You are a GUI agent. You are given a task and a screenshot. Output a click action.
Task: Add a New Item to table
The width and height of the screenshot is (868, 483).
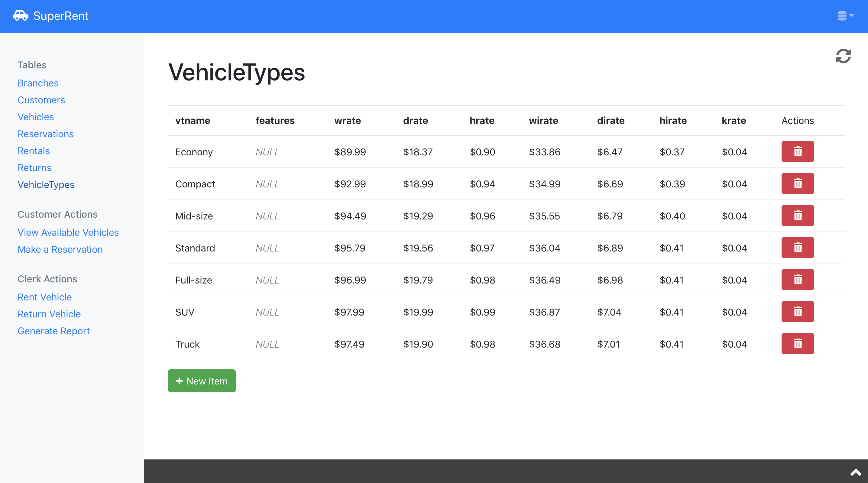tap(202, 381)
